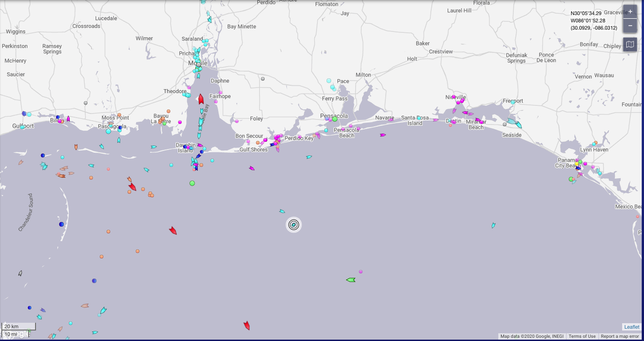Select the gray circle north of Moss Point
This screenshot has width=644, height=341.
[85, 103]
